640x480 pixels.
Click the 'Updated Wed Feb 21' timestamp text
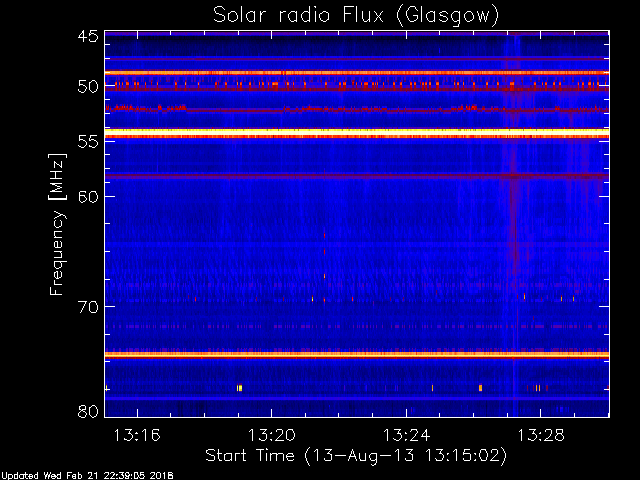coord(87,476)
